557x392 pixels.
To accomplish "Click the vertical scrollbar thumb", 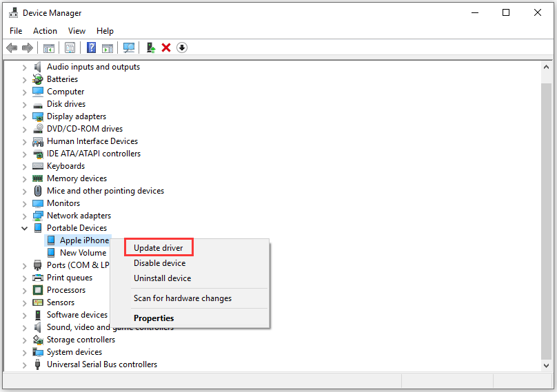I will point(547,221).
